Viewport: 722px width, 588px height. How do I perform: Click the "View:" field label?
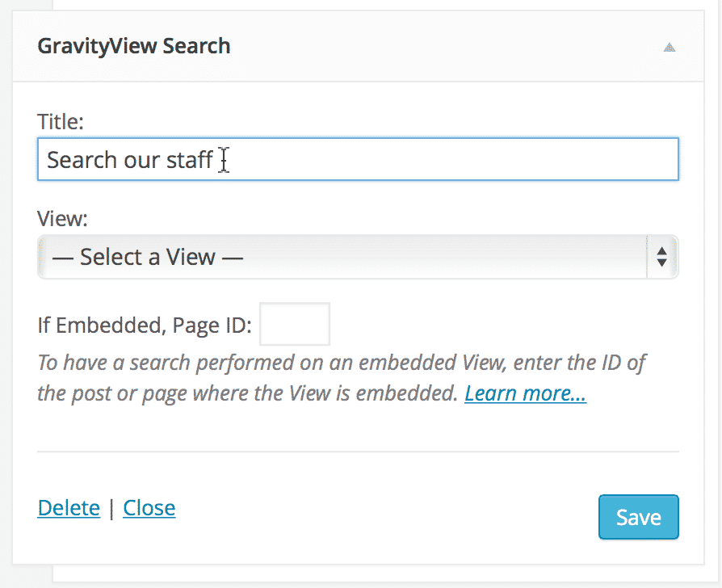63,219
